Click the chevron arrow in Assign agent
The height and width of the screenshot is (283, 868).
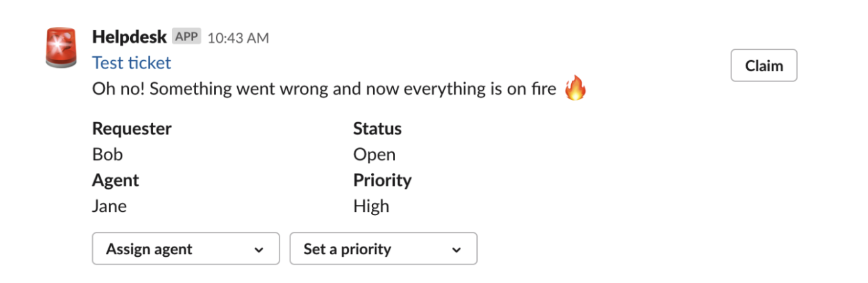pos(259,250)
